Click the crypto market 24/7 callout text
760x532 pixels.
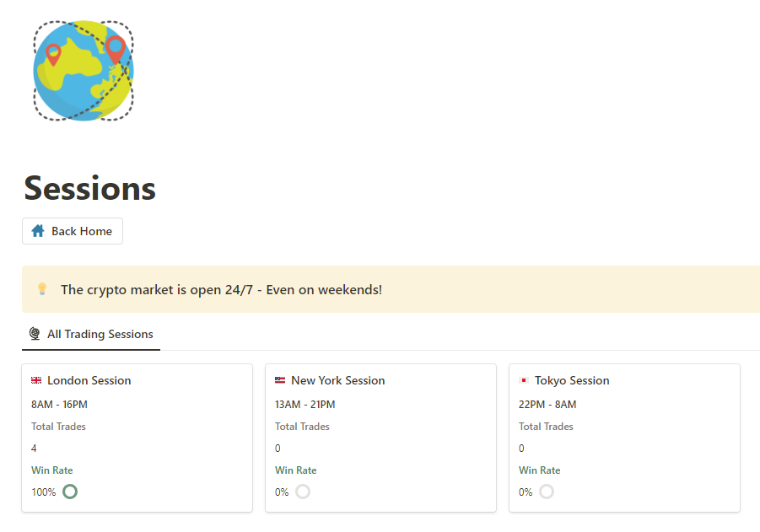pyautogui.click(x=221, y=288)
